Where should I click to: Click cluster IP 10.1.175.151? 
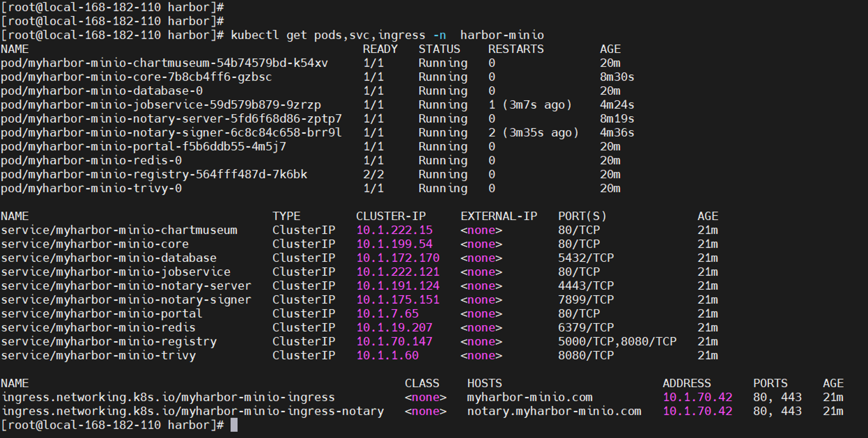398,299
